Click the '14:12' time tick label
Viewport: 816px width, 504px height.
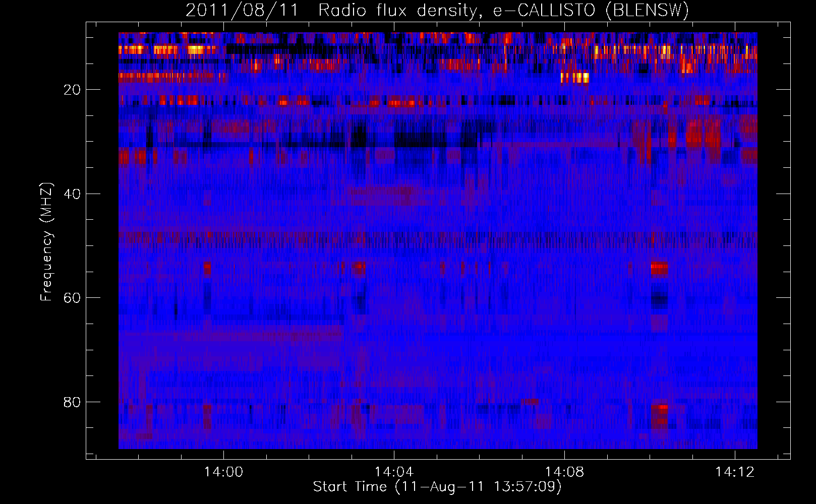[735, 472]
